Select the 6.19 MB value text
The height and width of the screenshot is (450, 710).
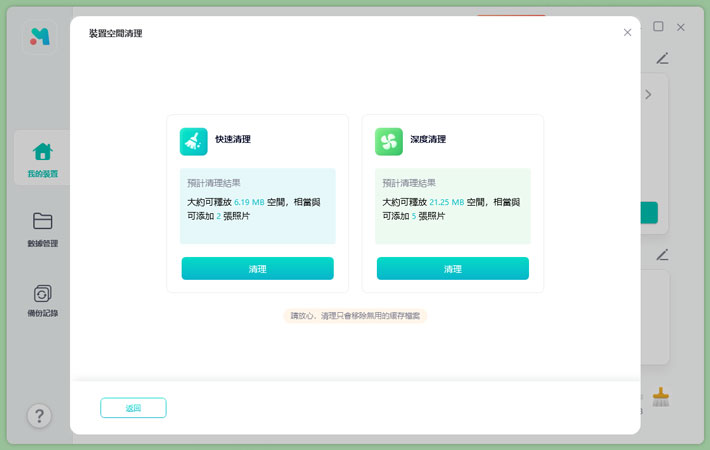pyautogui.click(x=249, y=202)
